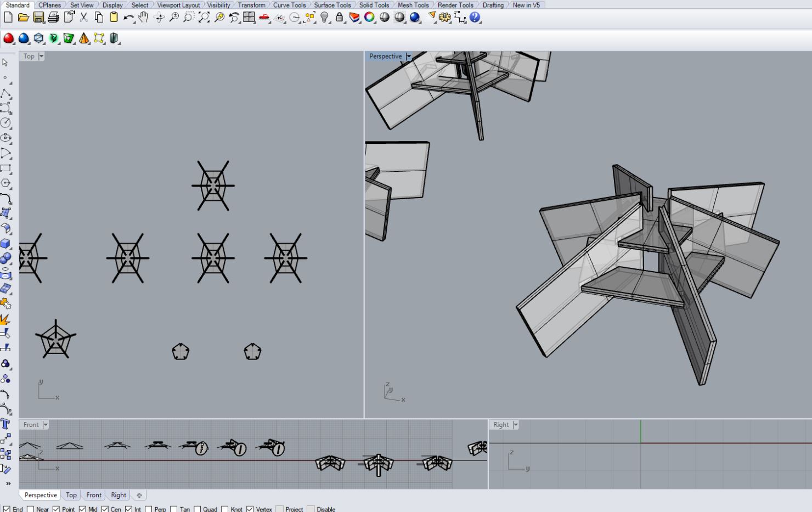Open the color wheel icon
Image resolution: width=812 pixels, height=512 pixels.
[x=369, y=18]
